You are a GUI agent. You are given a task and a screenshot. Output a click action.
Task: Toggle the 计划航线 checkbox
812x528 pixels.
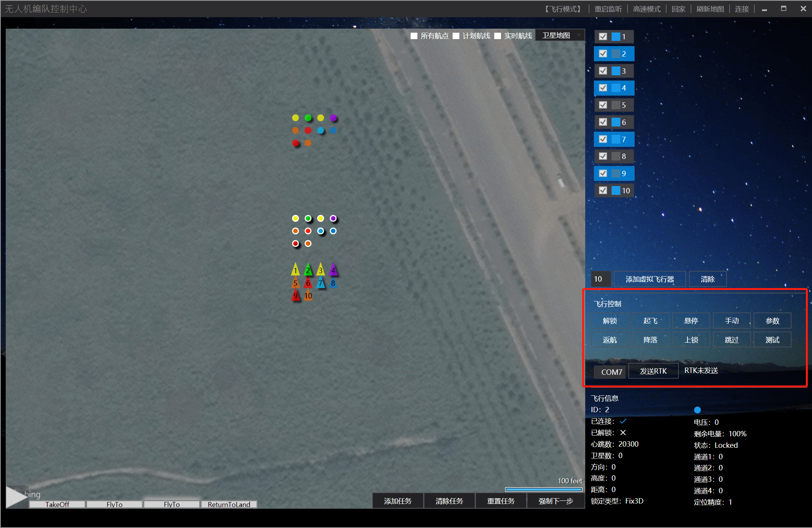pos(456,36)
